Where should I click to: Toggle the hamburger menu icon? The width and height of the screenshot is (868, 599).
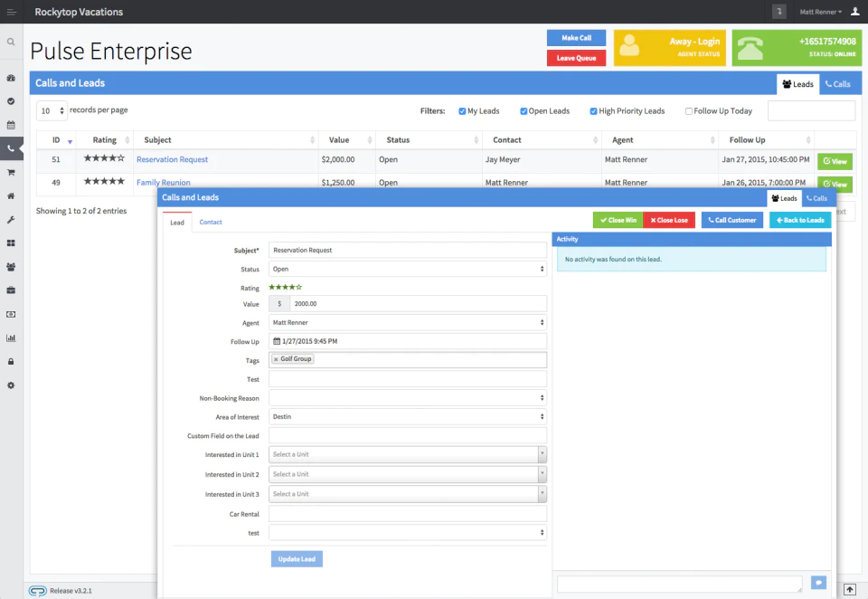(11, 12)
